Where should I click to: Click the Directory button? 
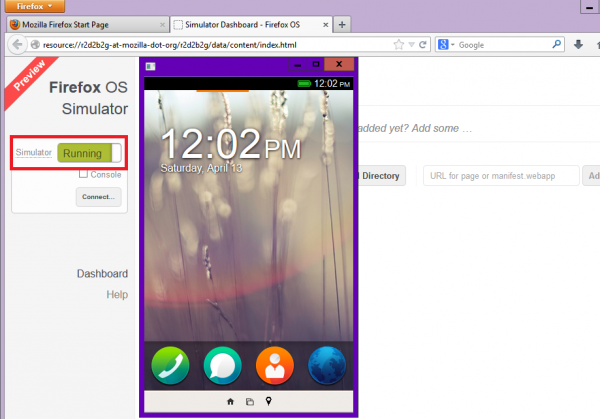click(x=381, y=176)
